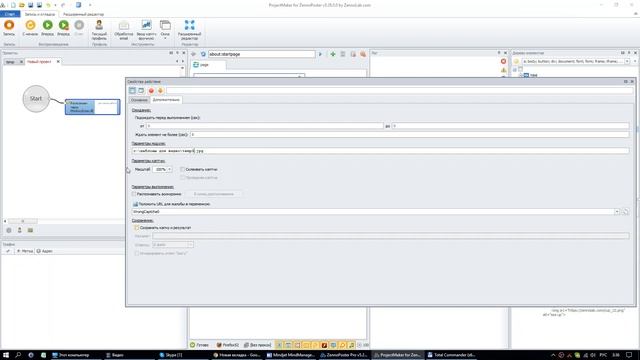Image resolution: width=640 pixels, height=360 pixels.
Task: Click the browser reload icon before address bar
Action: (203, 54)
